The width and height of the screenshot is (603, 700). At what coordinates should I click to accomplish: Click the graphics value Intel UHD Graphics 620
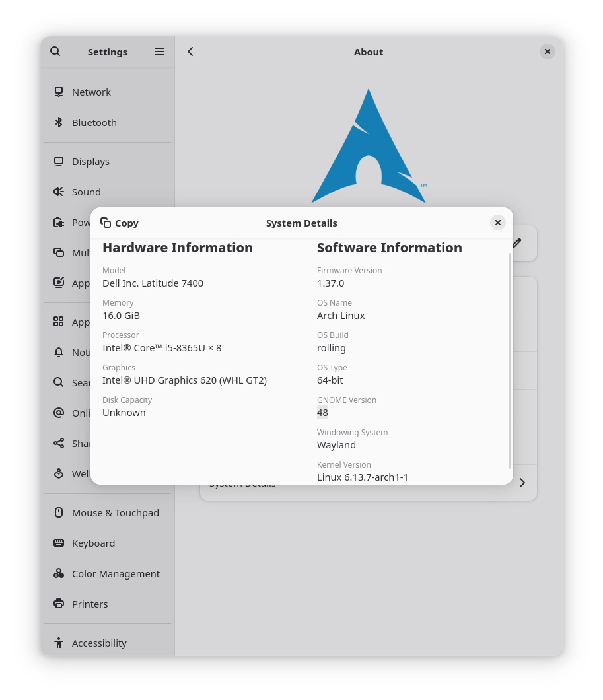click(x=184, y=380)
